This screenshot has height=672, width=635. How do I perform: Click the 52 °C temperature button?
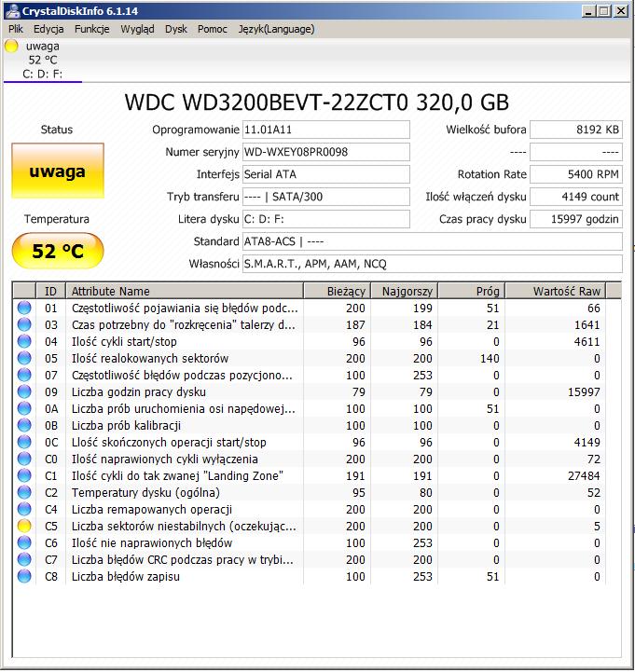pos(58,251)
